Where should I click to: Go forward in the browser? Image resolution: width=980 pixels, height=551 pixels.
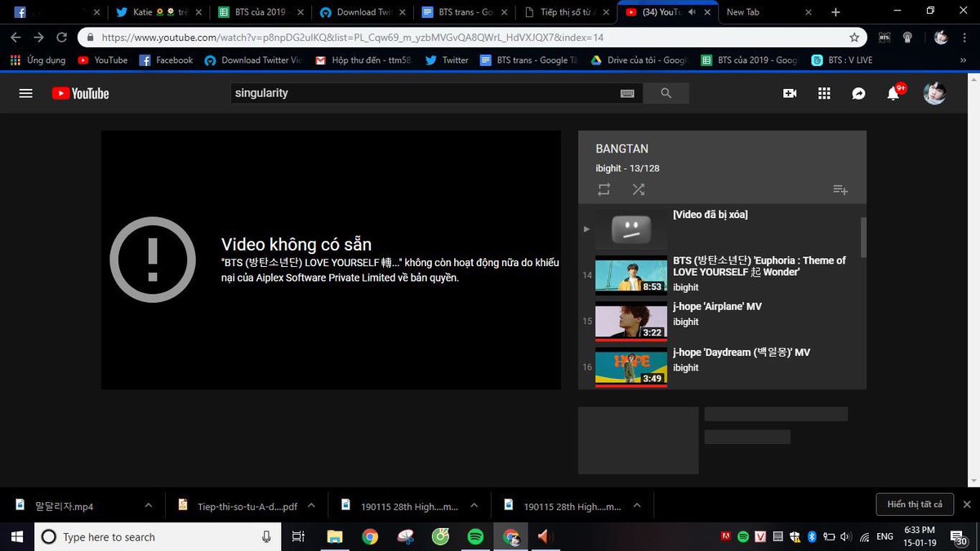(38, 38)
